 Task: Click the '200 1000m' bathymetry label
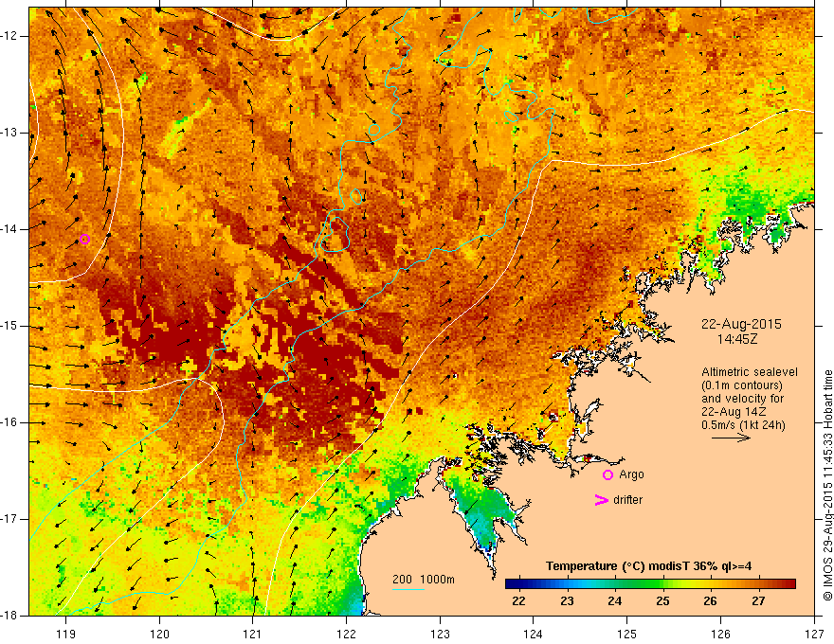click(424, 580)
